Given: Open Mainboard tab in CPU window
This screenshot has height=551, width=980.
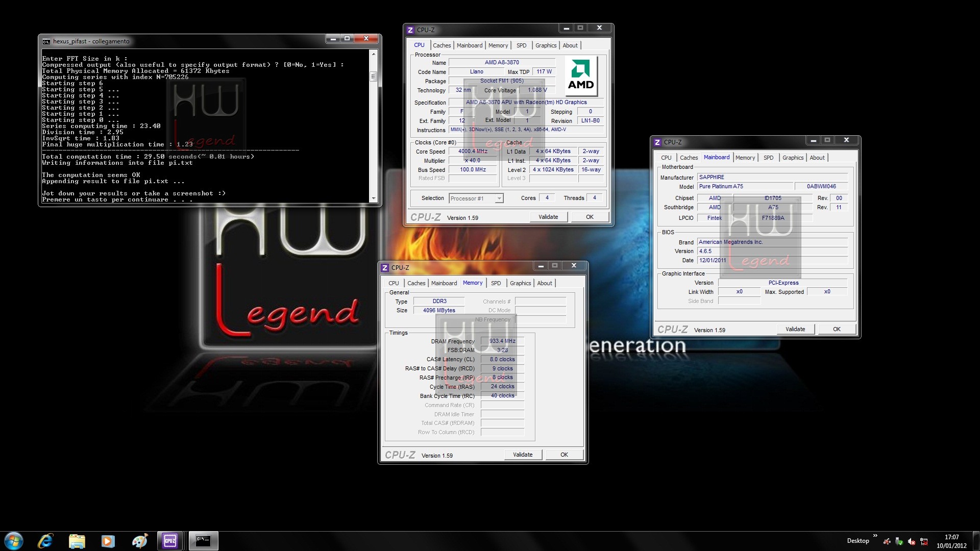Looking at the screenshot, I should [x=470, y=45].
